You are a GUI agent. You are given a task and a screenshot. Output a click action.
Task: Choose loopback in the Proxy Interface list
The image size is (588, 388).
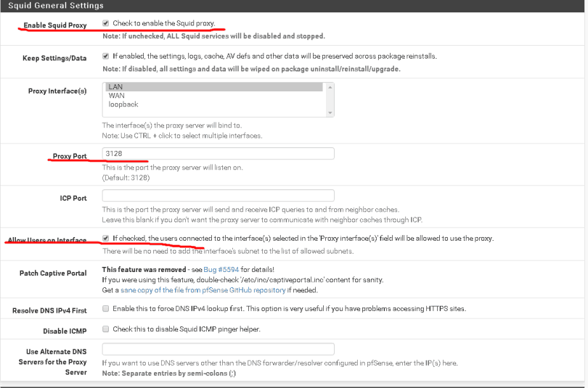(214, 104)
